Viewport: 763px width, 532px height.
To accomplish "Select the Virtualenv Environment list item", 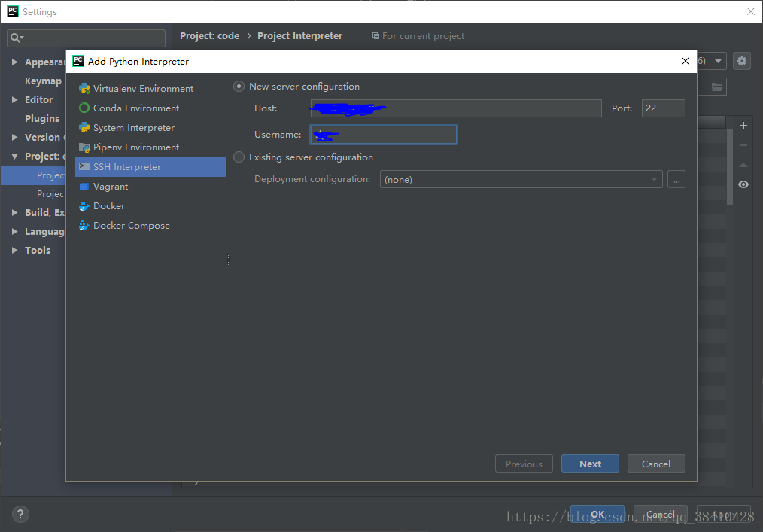I will click(x=150, y=89).
